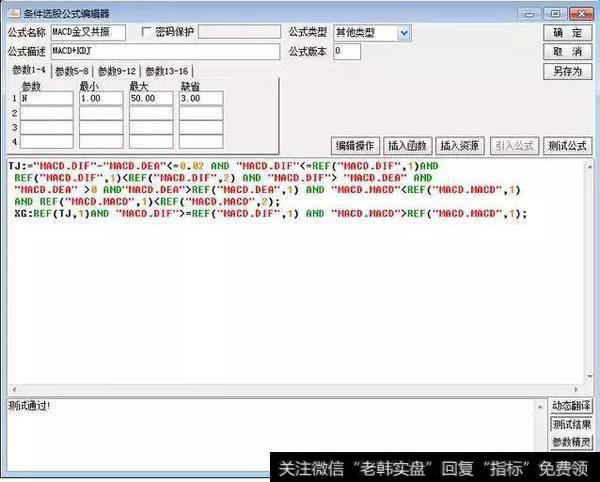Switch to the 参数13-16 tab

[x=166, y=71]
